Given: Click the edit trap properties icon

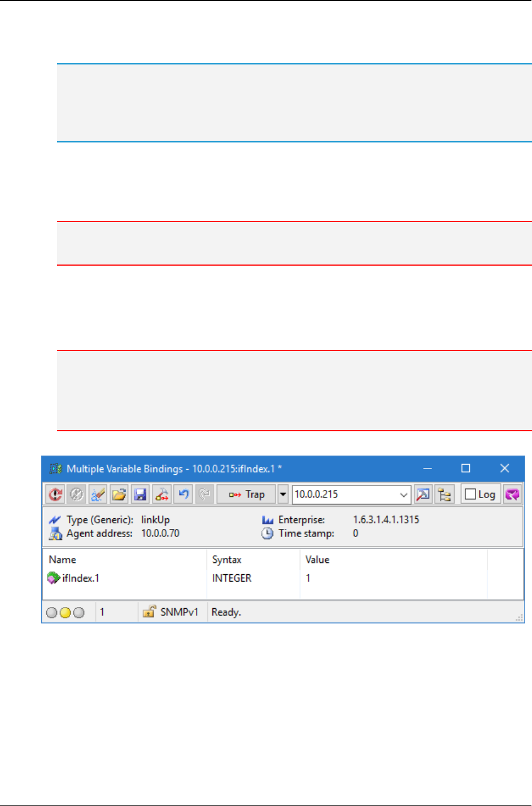Looking at the screenshot, I should coord(162,494).
